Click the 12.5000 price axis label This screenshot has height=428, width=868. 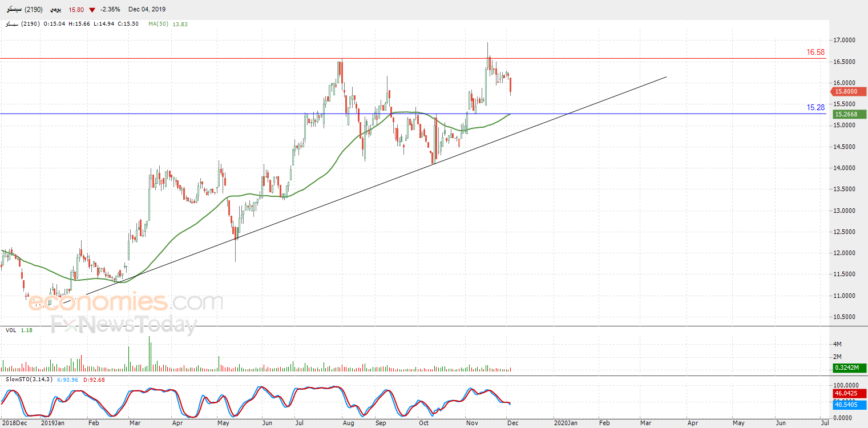pyautogui.click(x=845, y=232)
